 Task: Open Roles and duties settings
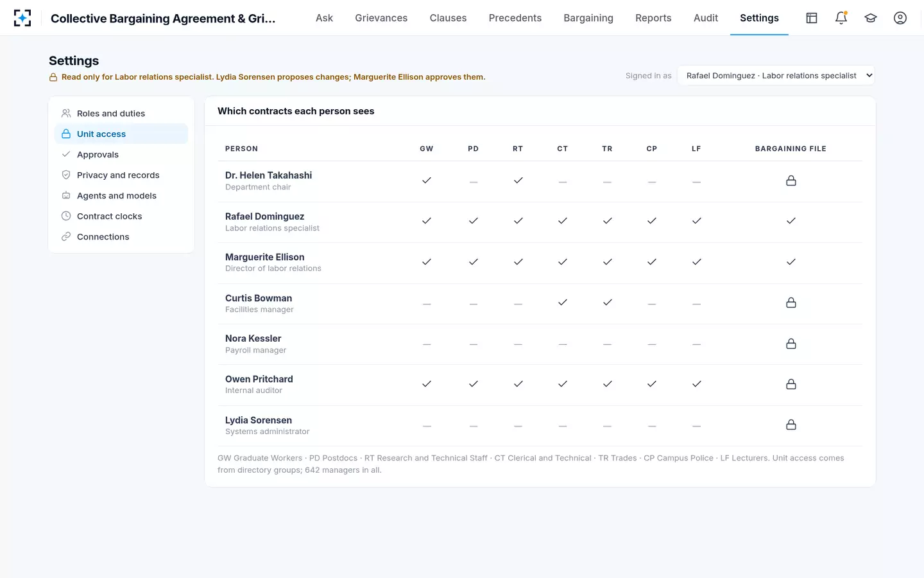click(x=121, y=113)
